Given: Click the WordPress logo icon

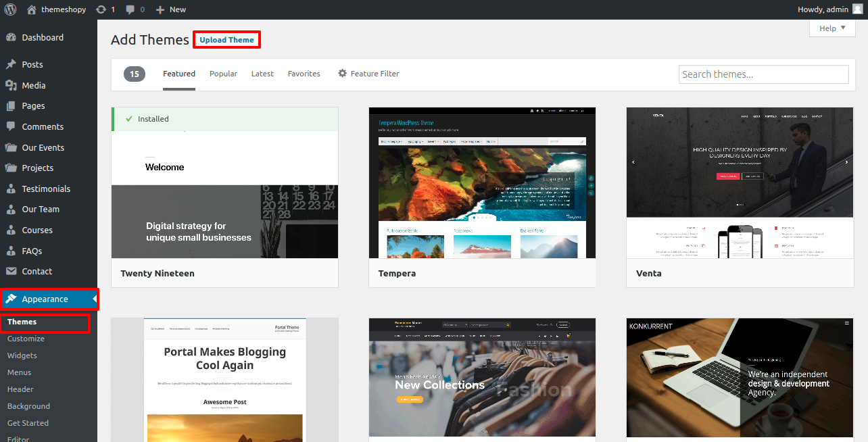Looking at the screenshot, I should pyautogui.click(x=10, y=9).
